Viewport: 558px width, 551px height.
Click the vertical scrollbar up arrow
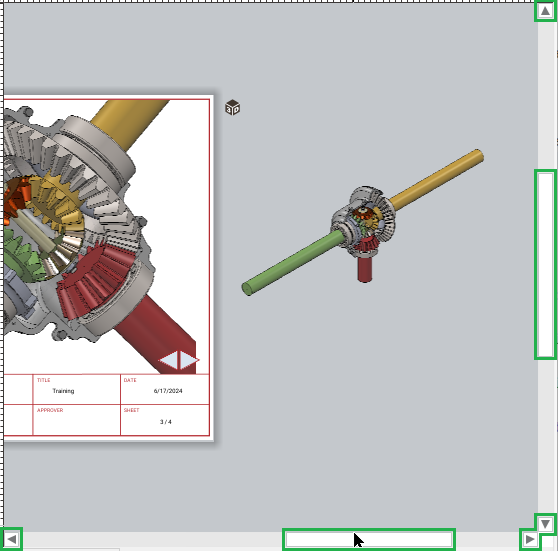[x=545, y=11]
